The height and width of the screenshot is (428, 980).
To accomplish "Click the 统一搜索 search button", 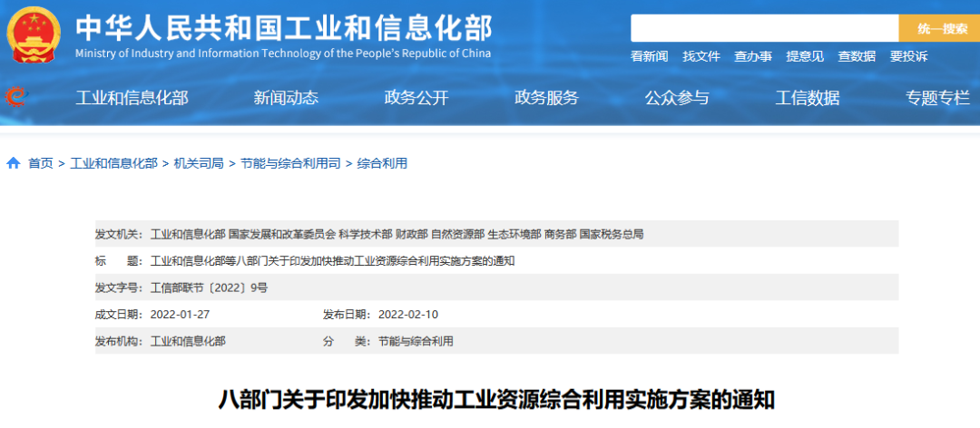I will point(939,29).
